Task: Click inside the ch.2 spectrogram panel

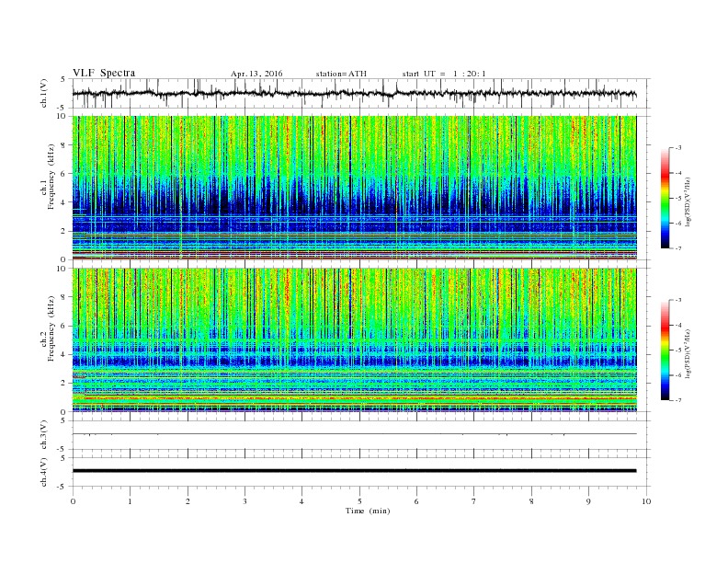Action: click(355, 339)
